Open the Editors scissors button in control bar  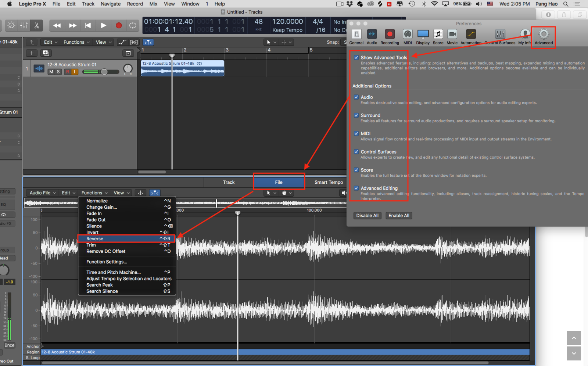pyautogui.click(x=37, y=25)
